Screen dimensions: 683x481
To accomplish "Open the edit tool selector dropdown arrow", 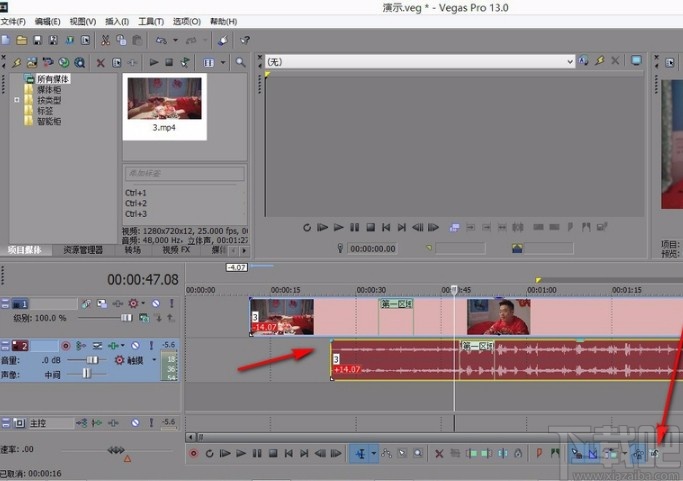I will (374, 454).
